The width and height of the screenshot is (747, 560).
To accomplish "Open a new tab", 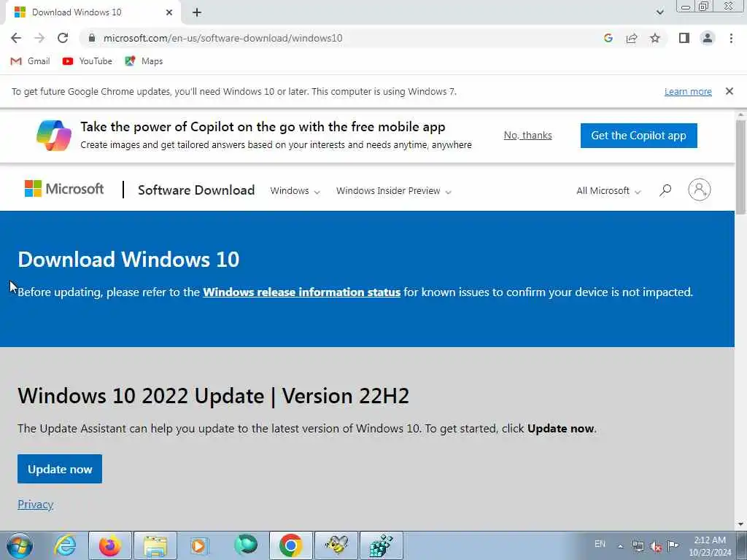I will (197, 12).
